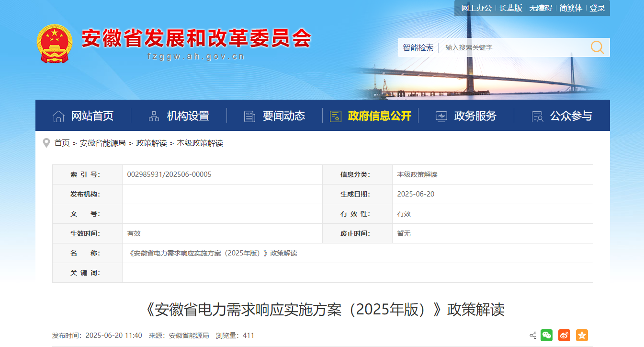Open the 政府信息公开 menu item
This screenshot has width=644, height=347.
pyautogui.click(x=379, y=116)
